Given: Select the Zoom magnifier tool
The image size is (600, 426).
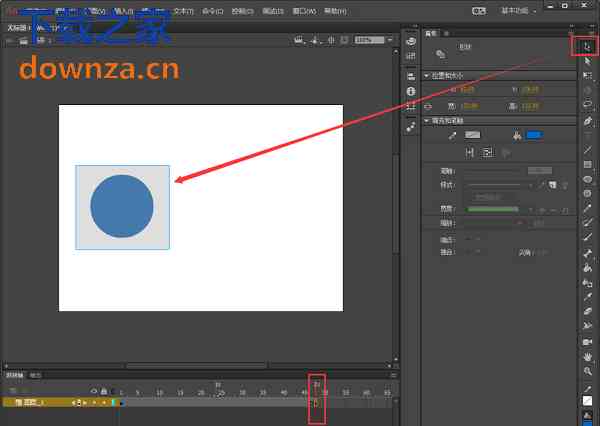Looking at the screenshot, I should point(587,371).
